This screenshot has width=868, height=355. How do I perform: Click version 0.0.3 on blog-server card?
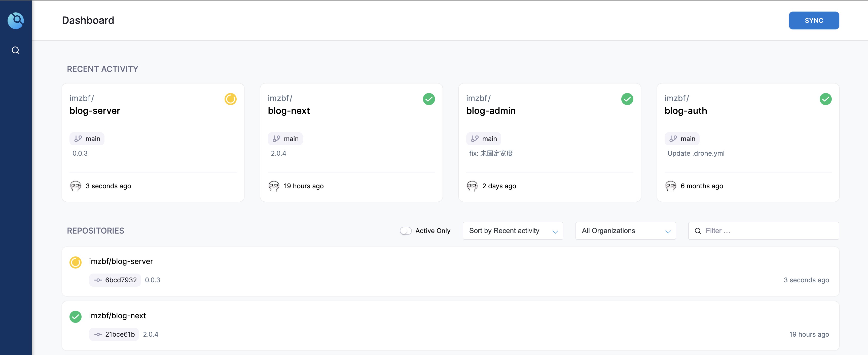pos(80,153)
